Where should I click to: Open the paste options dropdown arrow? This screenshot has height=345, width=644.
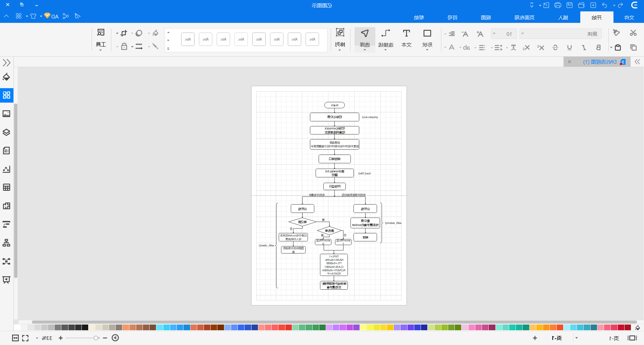611,48
